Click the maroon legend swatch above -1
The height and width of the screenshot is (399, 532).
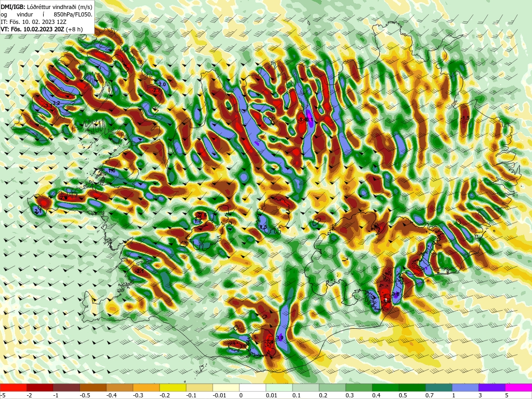(x=66, y=387)
